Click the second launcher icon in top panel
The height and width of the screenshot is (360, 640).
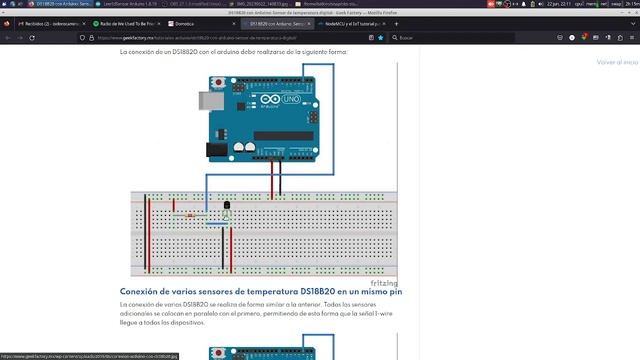tap(13, 4)
